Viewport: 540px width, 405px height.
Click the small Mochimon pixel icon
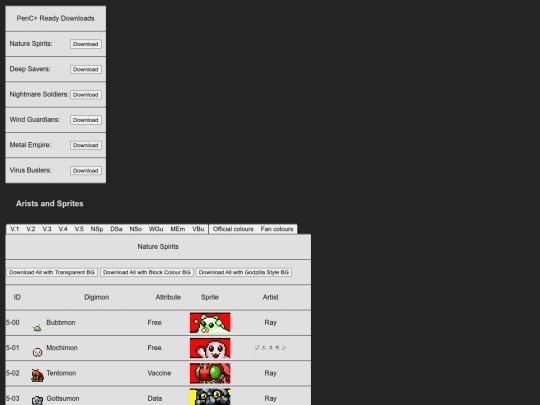(x=37, y=352)
